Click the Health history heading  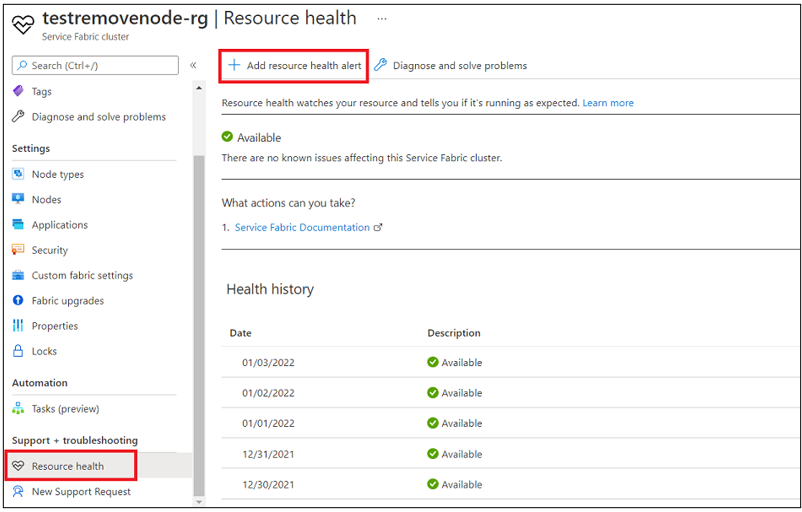[270, 289]
